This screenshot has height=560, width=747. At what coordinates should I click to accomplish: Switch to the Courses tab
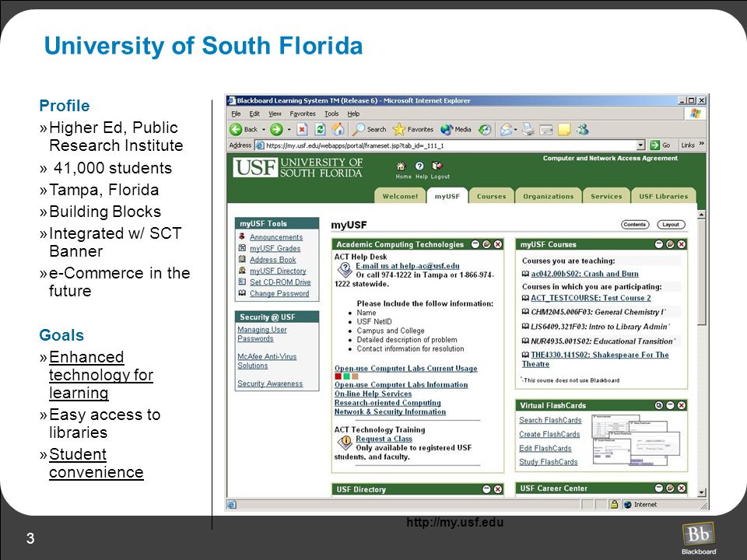coord(491,196)
